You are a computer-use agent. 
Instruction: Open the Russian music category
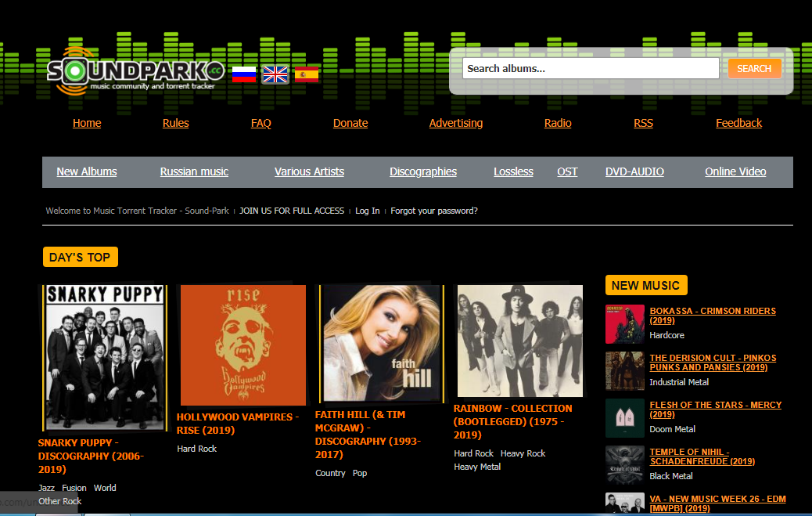point(194,171)
